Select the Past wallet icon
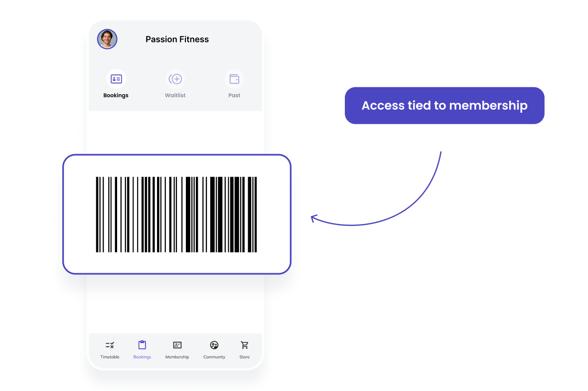This screenshot has height=391, width=588. pos(234,79)
